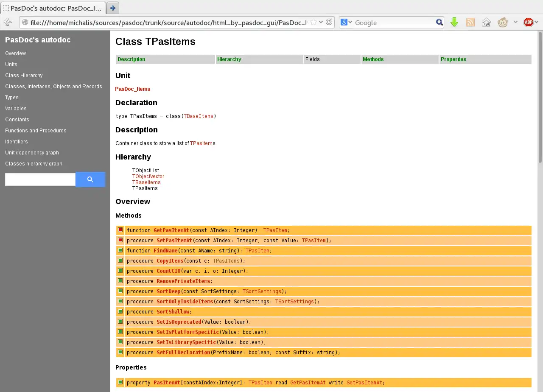
Task: Open Constants in the sidebar
Action: point(17,120)
